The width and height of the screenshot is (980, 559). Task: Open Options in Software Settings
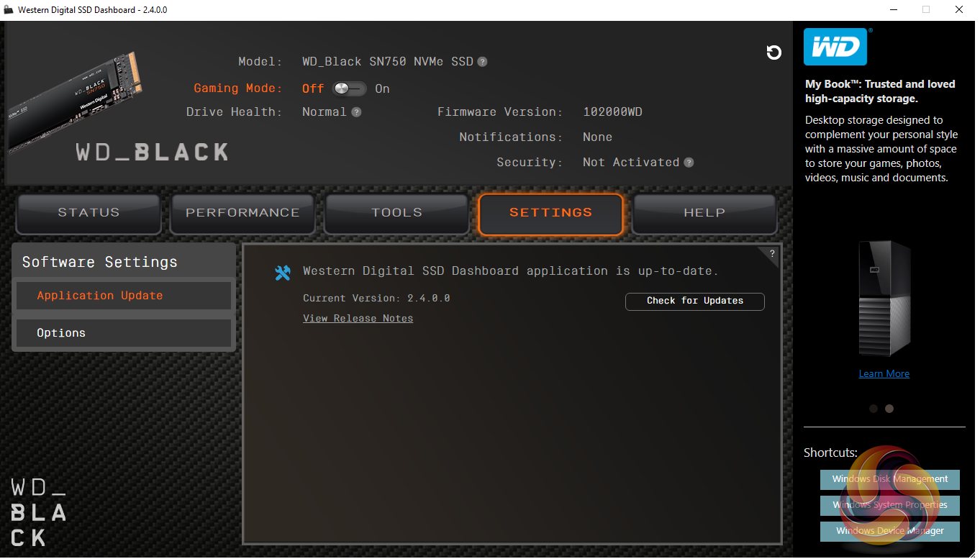(x=124, y=333)
